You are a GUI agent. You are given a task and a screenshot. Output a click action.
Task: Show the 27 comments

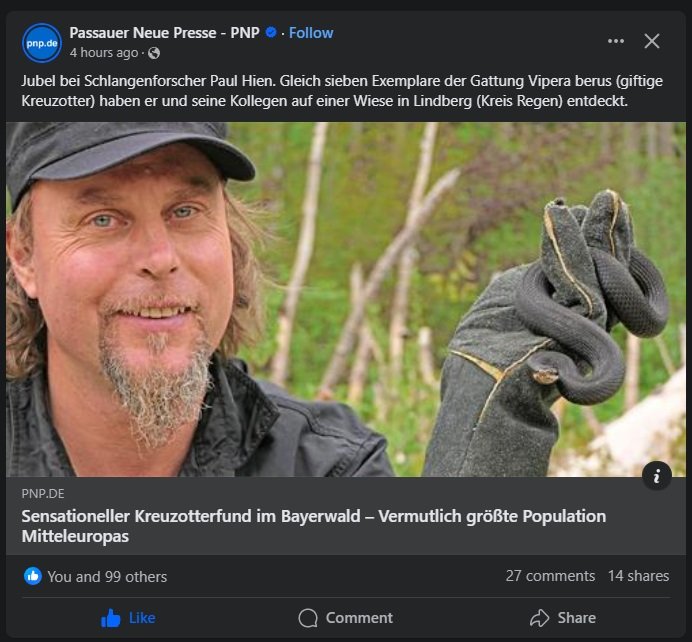[550, 576]
